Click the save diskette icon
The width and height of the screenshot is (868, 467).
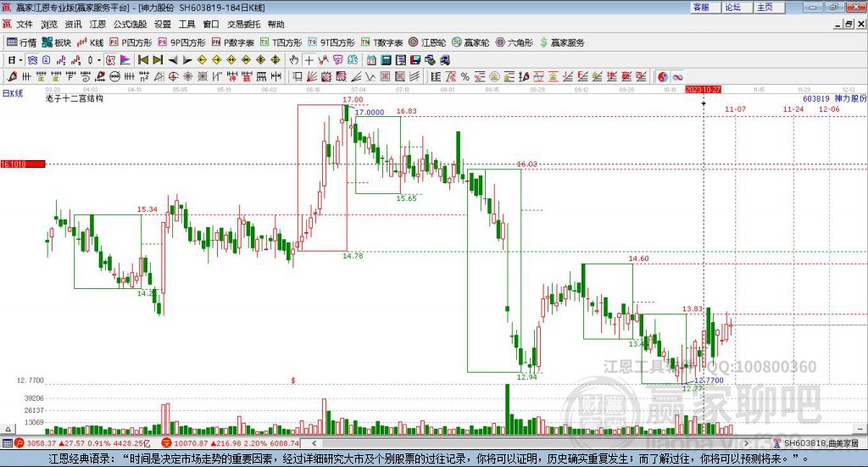coord(415,60)
